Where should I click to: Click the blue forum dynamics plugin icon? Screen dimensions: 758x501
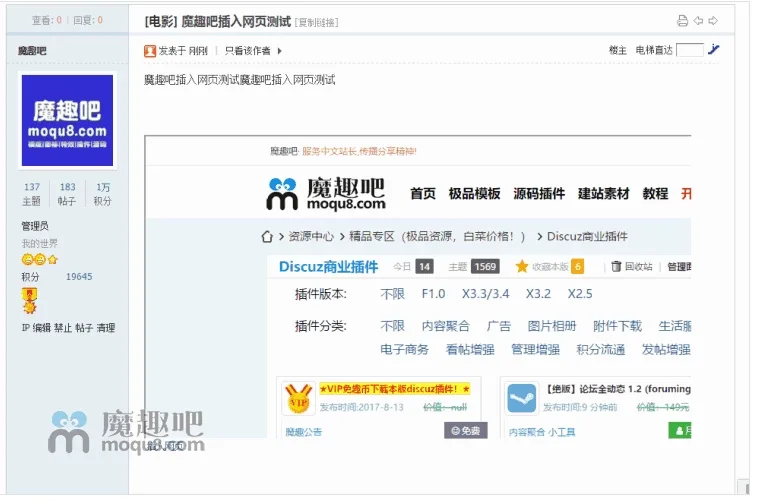(x=521, y=398)
